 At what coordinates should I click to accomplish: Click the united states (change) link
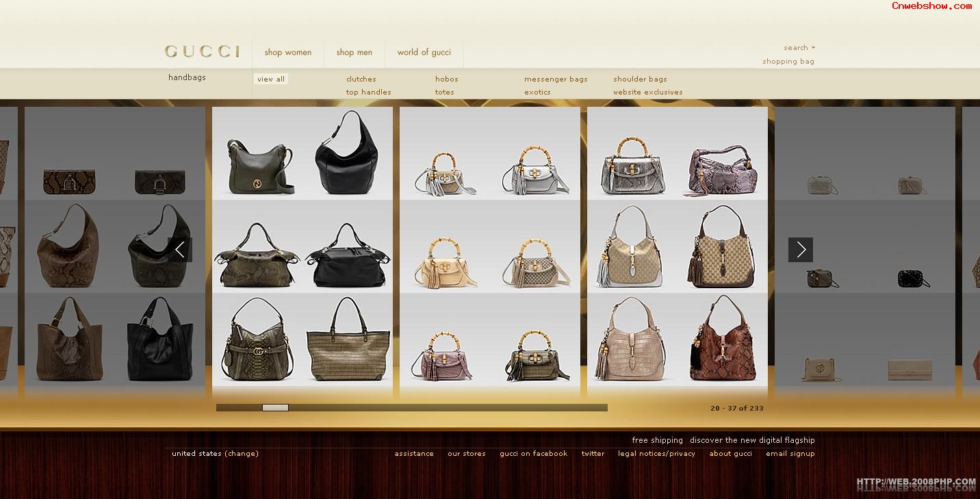click(x=215, y=453)
